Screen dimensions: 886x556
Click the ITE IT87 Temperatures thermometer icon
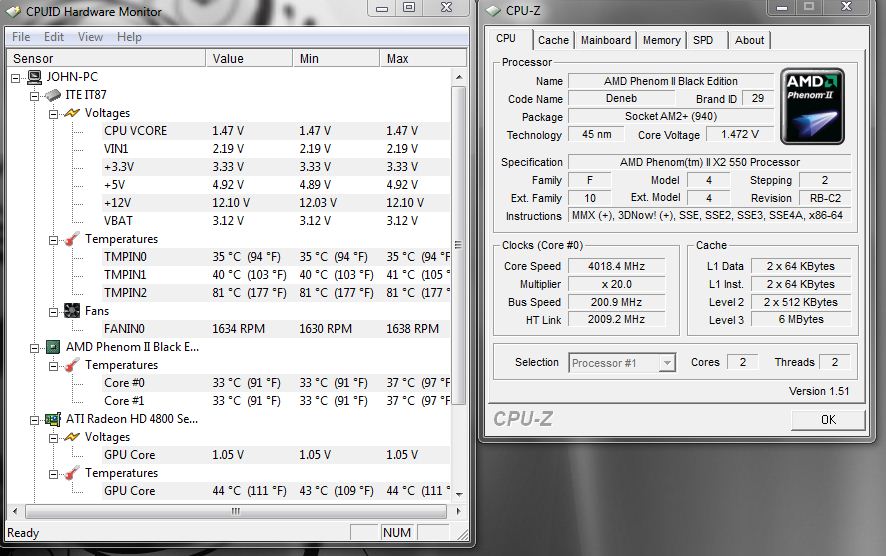(72, 239)
